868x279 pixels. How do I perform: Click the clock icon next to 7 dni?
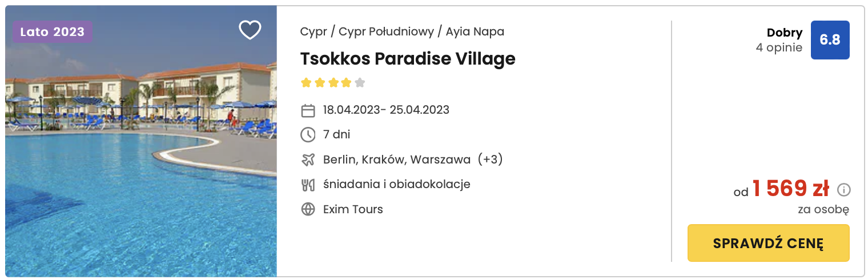308,135
